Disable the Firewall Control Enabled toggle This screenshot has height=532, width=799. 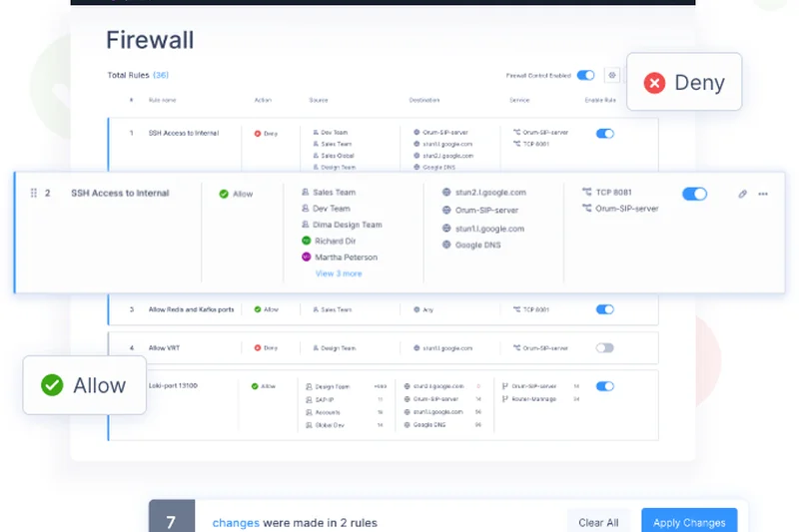(x=585, y=75)
